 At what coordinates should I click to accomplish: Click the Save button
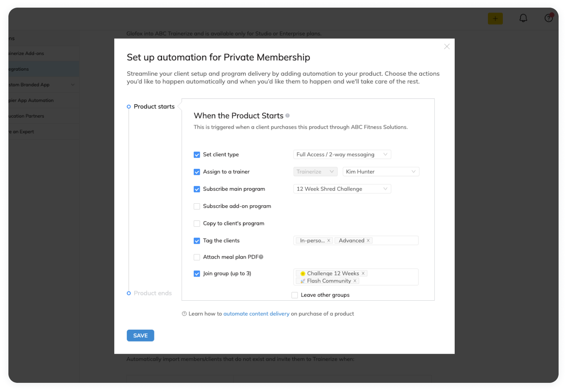pyautogui.click(x=140, y=335)
